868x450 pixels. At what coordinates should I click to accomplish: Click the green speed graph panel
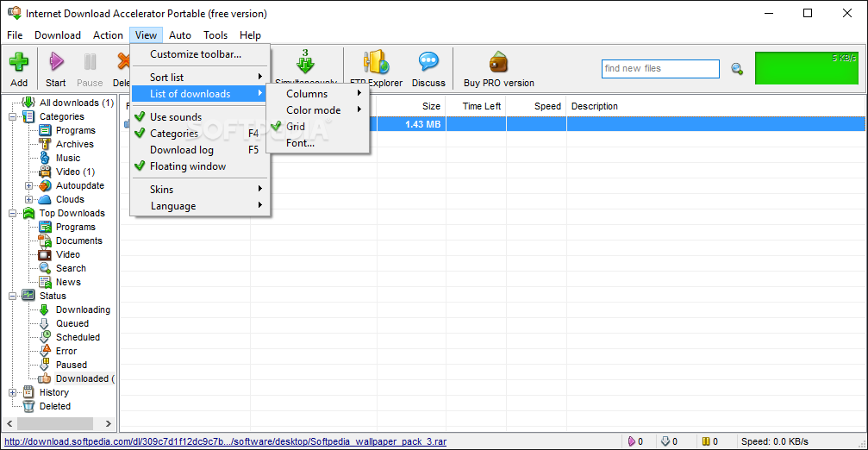tap(807, 68)
